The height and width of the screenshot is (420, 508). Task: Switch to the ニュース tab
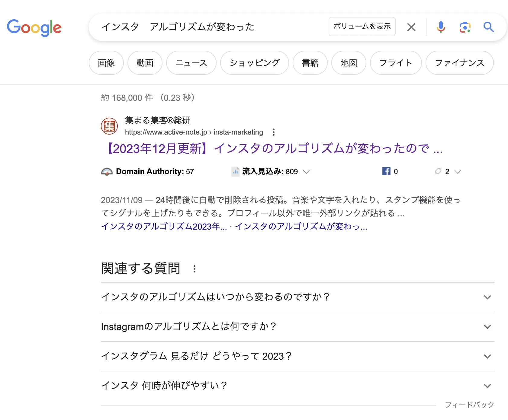pyautogui.click(x=191, y=63)
